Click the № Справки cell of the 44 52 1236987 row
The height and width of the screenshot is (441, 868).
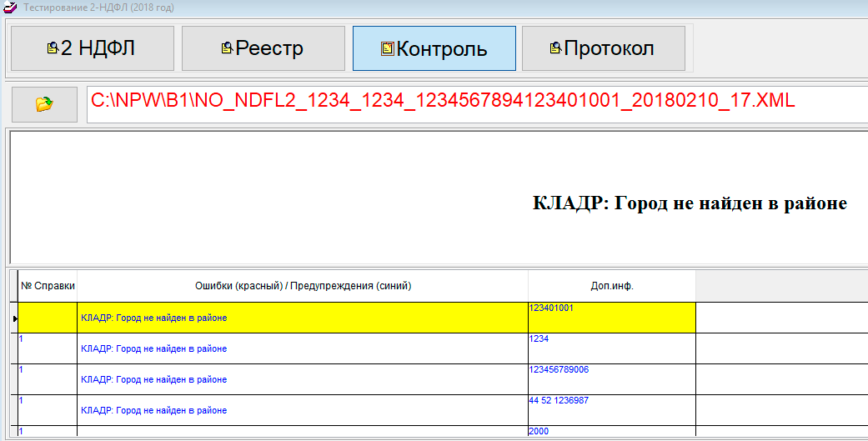48,410
